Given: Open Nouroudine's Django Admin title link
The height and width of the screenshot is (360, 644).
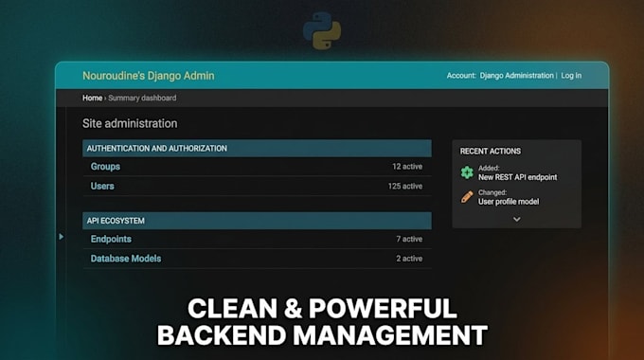Looking at the screenshot, I should click(149, 76).
